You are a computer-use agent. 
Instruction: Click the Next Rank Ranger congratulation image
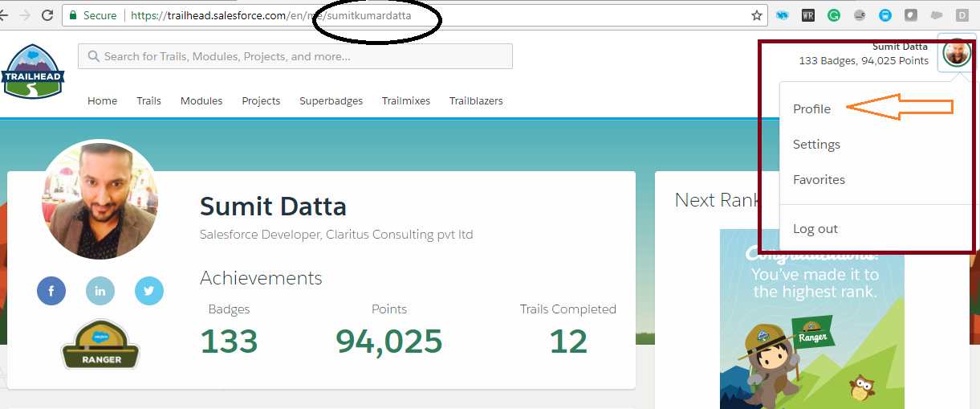point(811,318)
